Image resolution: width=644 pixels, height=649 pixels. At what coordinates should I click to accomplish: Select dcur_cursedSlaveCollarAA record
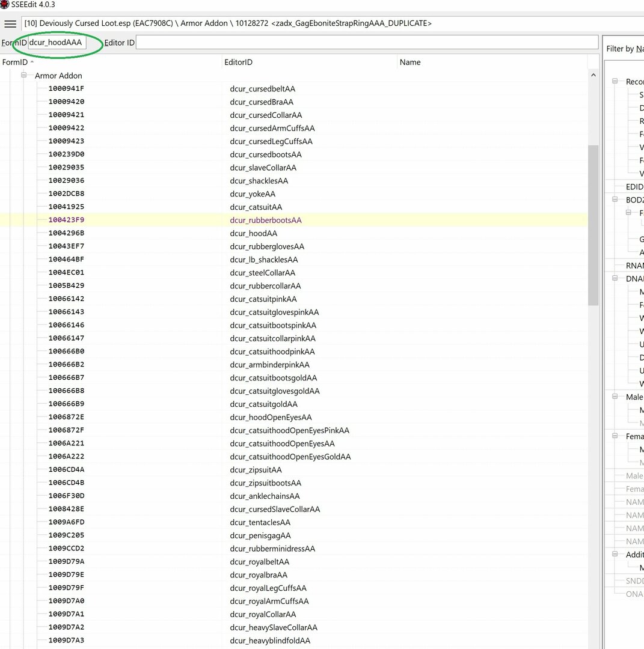click(x=294, y=509)
